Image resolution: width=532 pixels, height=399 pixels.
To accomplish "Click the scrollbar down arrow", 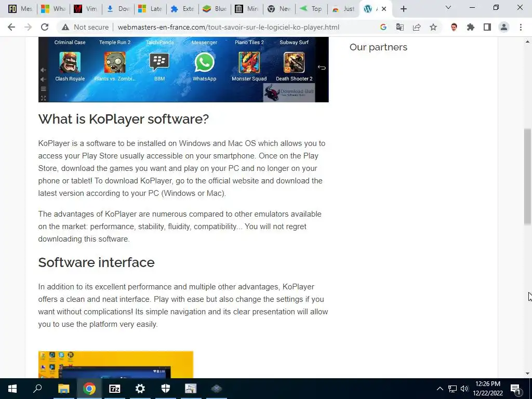I will click(x=527, y=374).
